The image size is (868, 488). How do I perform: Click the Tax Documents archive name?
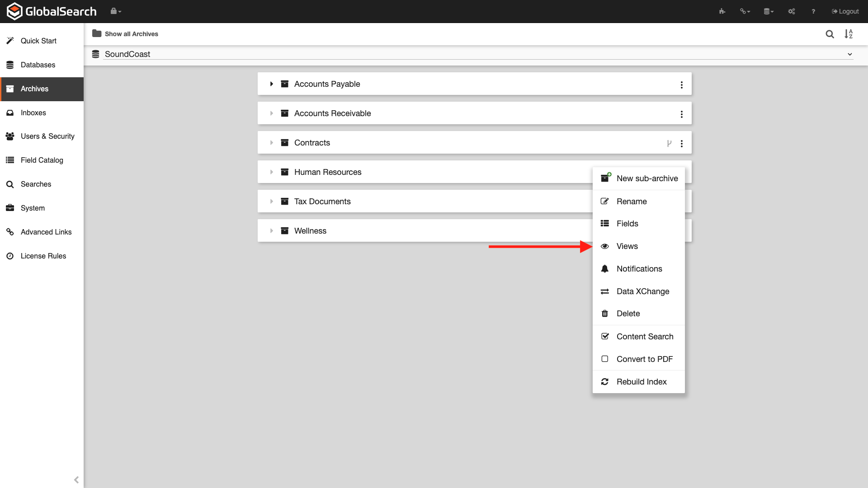[x=322, y=202]
